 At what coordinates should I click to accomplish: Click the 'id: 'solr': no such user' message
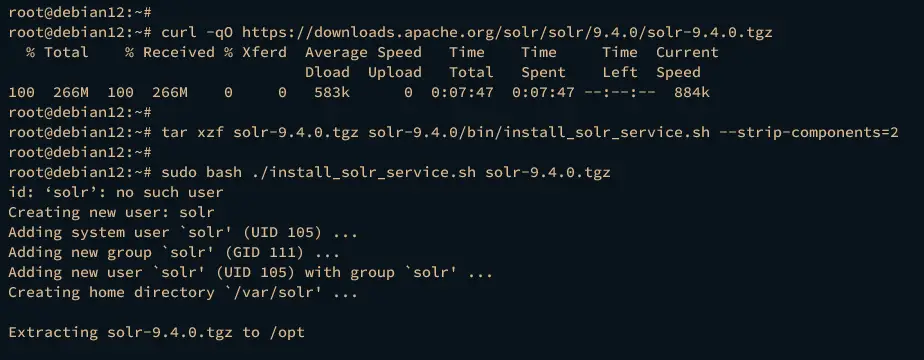[116, 192]
